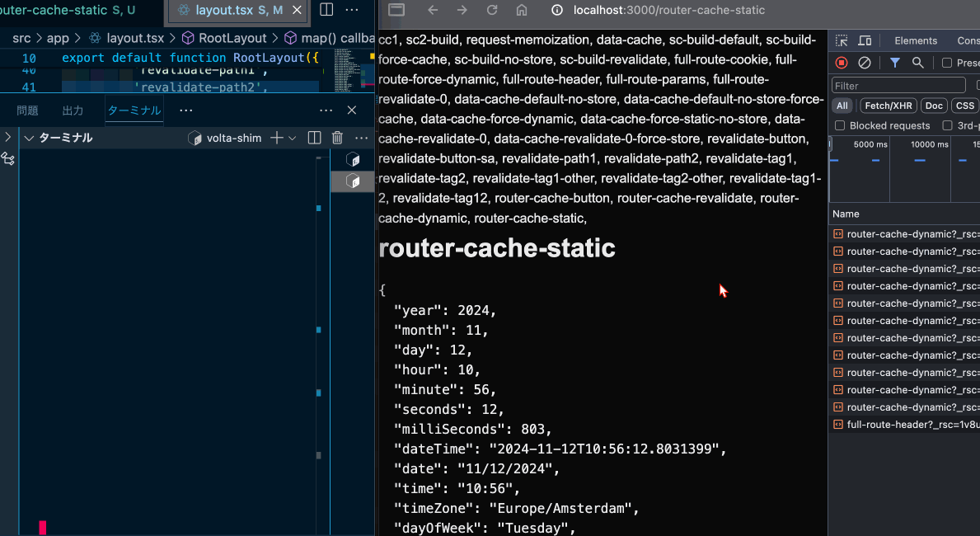This screenshot has height=536, width=980.
Task: Close the layout.tsx editor tab
Action: [297, 10]
